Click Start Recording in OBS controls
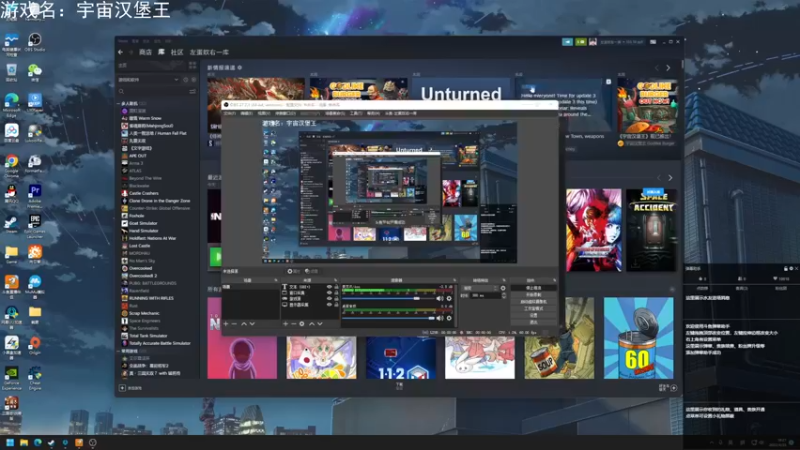The height and width of the screenshot is (450, 800). [533, 295]
